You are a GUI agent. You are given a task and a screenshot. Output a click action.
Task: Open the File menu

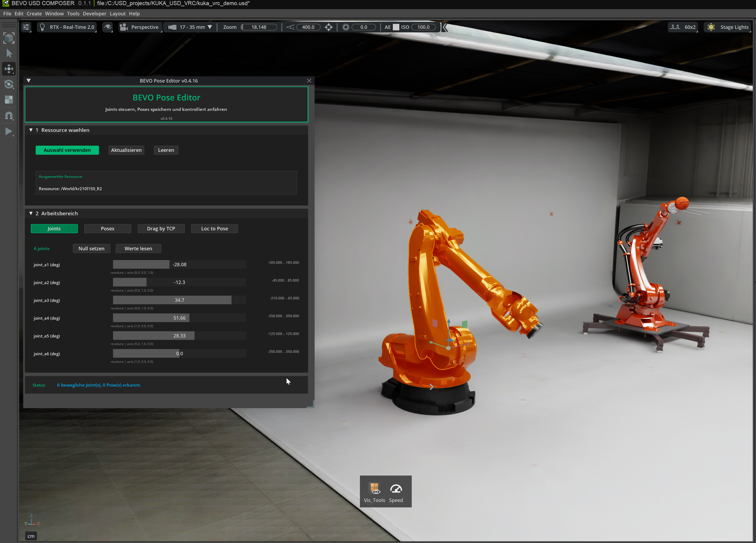point(7,14)
